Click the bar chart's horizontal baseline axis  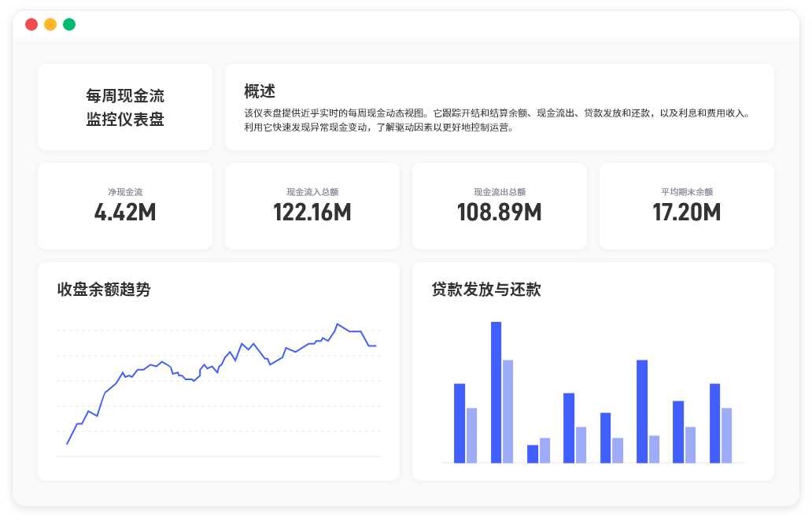click(593, 464)
